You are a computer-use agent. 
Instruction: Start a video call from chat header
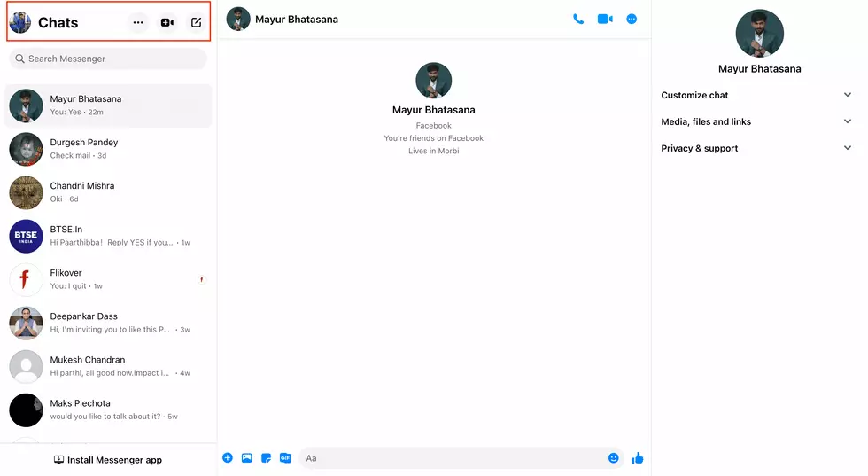605,19
